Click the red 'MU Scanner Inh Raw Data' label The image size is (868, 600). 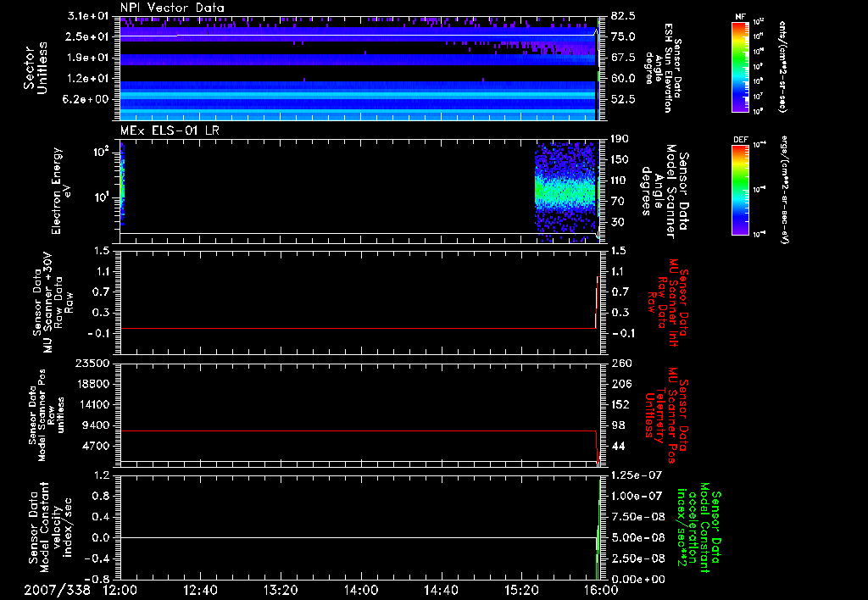[x=668, y=303]
